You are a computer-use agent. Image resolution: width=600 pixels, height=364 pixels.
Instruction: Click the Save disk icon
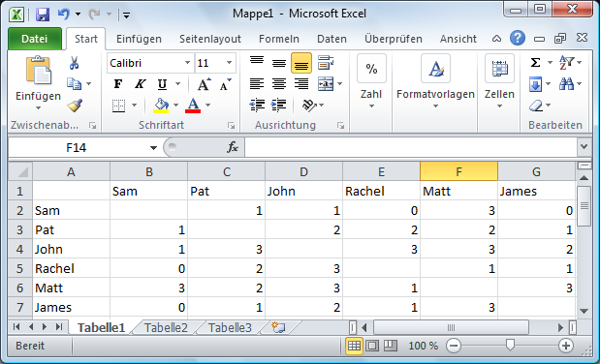(43, 15)
